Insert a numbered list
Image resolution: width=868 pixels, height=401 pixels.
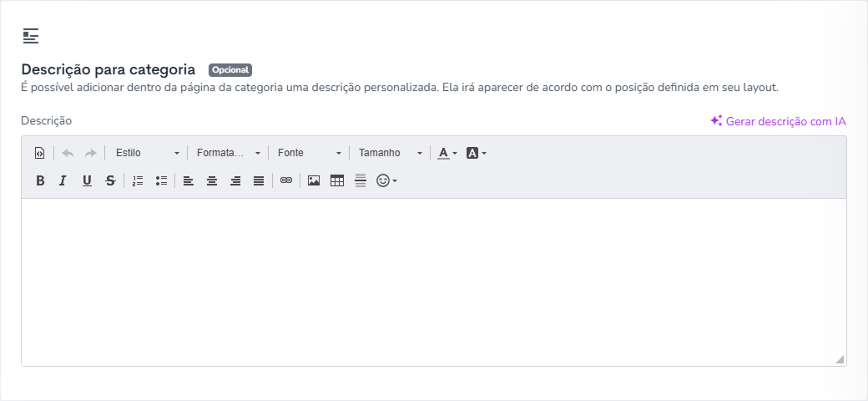tap(138, 180)
